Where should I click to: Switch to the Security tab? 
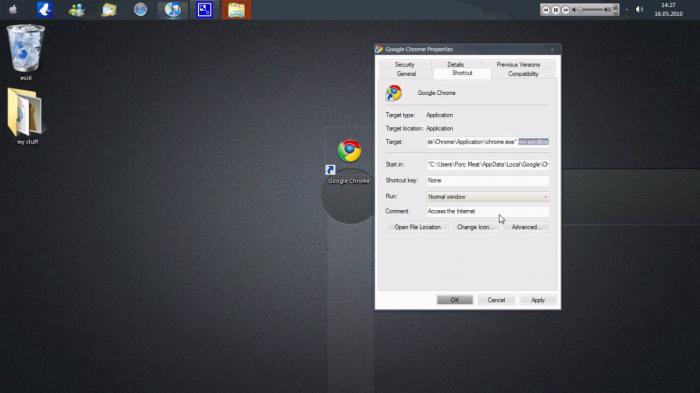coord(404,65)
